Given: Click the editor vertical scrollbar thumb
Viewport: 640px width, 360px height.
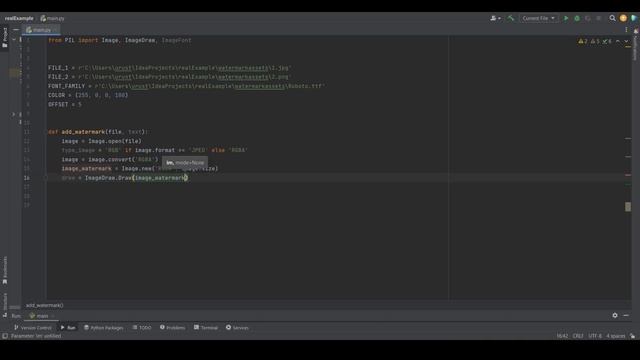Looking at the screenshot, I should pyautogui.click(x=628, y=207).
